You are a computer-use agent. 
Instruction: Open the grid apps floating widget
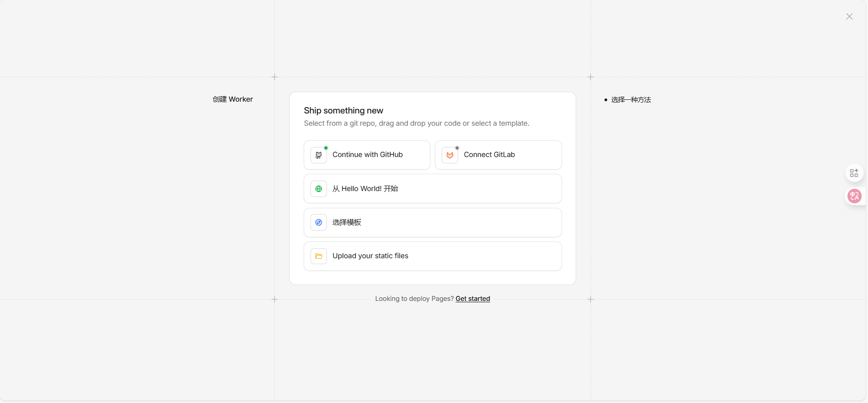tap(854, 173)
